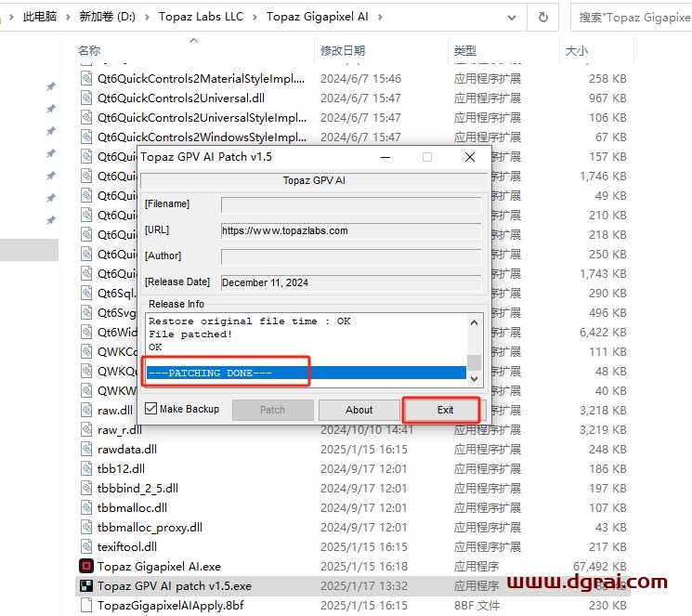This screenshot has height=616, width=692.
Task: Click the Qt6QuickControls2WindowsStyleImpl file icon
Action: (x=86, y=137)
